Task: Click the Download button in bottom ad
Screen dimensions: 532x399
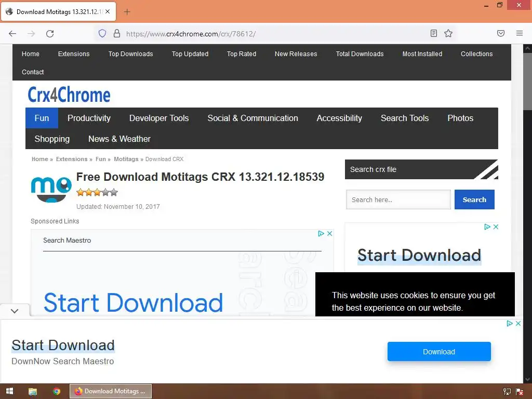Action: [x=439, y=352]
